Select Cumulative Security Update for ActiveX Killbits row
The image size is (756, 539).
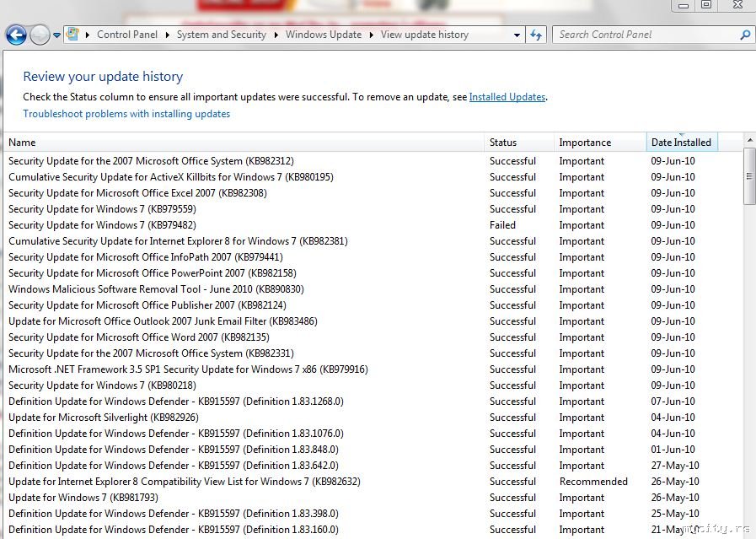[373, 177]
